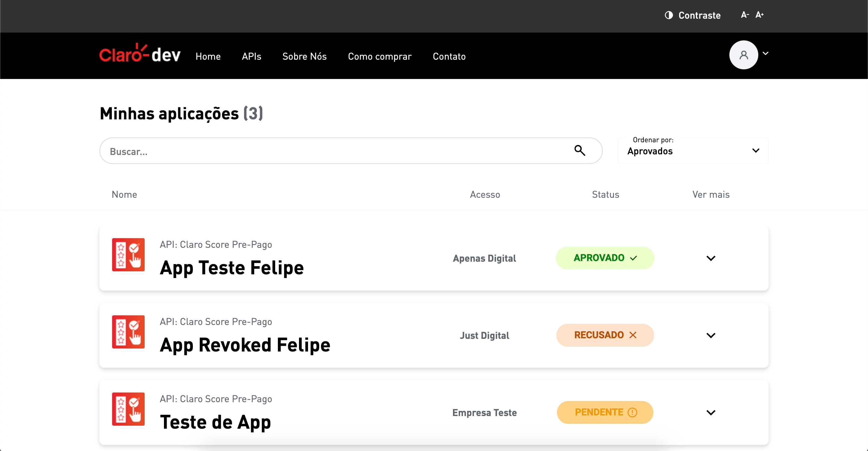
Task: Open the Ordenar por Aprovados dropdown
Action: 693,151
